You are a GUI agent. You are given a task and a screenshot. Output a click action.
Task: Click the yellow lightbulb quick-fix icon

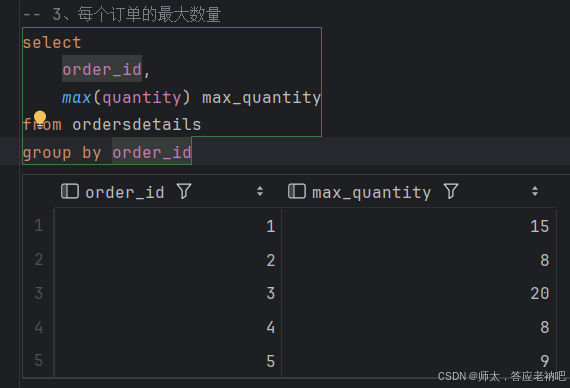(40, 119)
